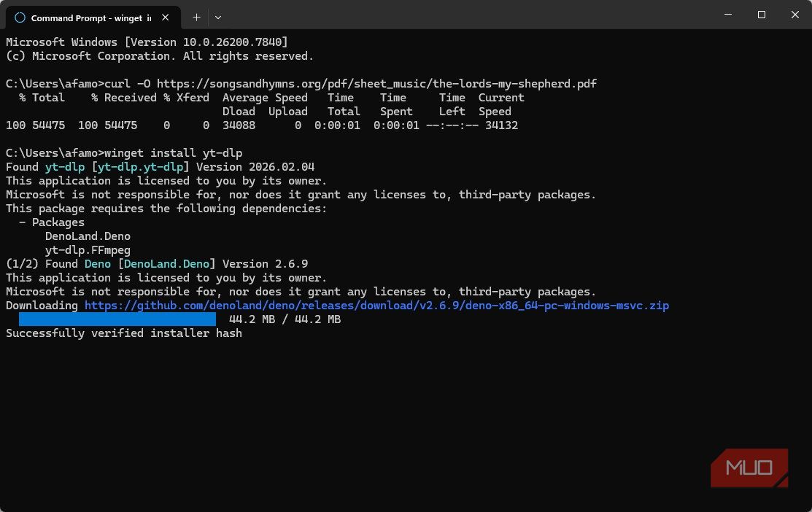Click 'Successfully verified installer hash' line

[x=124, y=333]
